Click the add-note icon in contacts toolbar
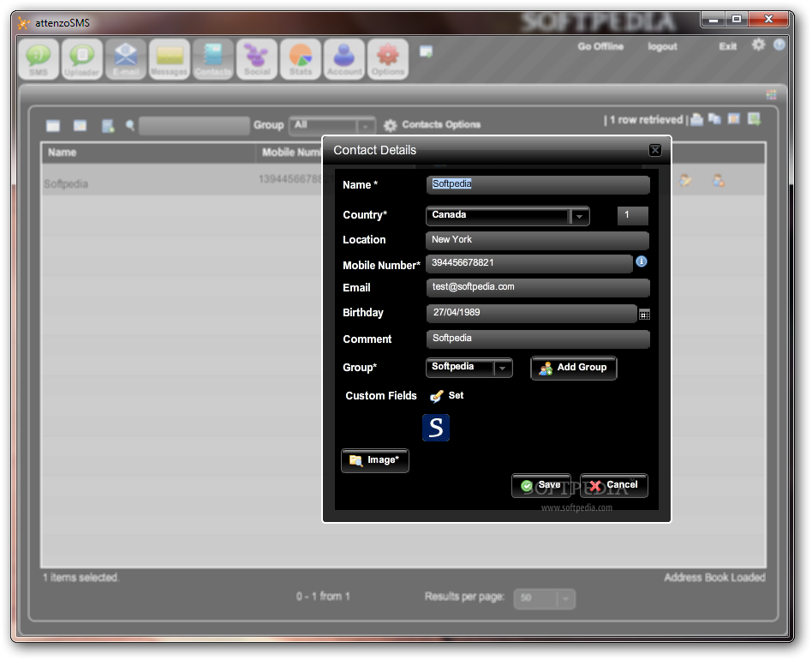This screenshot has height=660, width=812. [108, 125]
